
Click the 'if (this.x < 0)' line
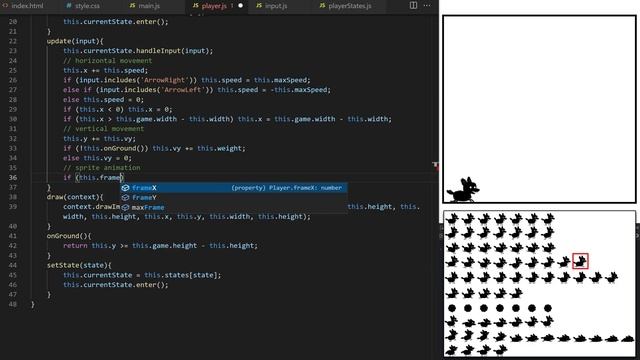coord(118,109)
